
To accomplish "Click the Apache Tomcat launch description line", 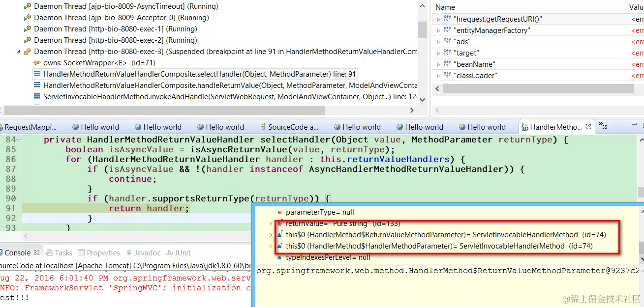I will [125, 266].
